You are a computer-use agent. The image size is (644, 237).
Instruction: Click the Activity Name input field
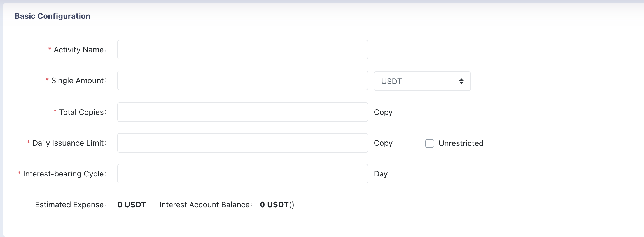click(x=242, y=50)
